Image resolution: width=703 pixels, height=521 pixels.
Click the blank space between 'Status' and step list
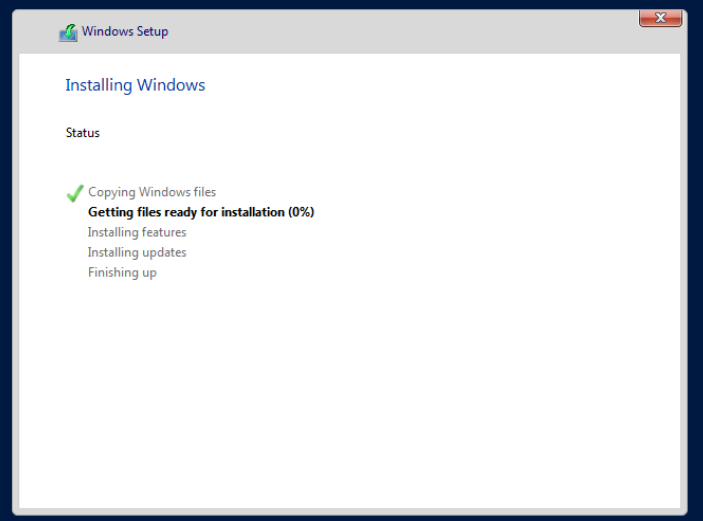tap(200, 162)
